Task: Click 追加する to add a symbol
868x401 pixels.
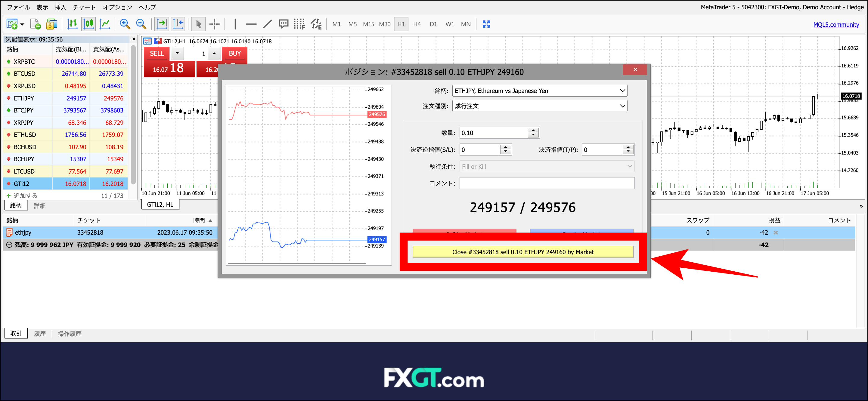Action: click(x=25, y=196)
